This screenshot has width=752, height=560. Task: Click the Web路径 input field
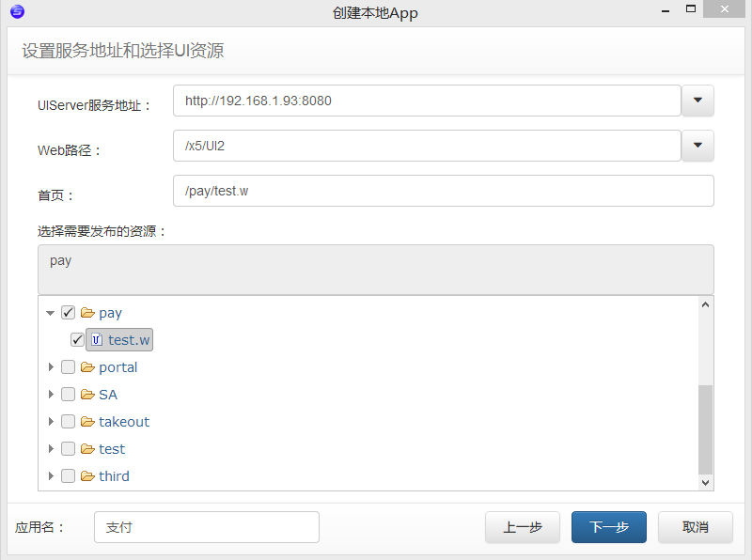[427, 146]
